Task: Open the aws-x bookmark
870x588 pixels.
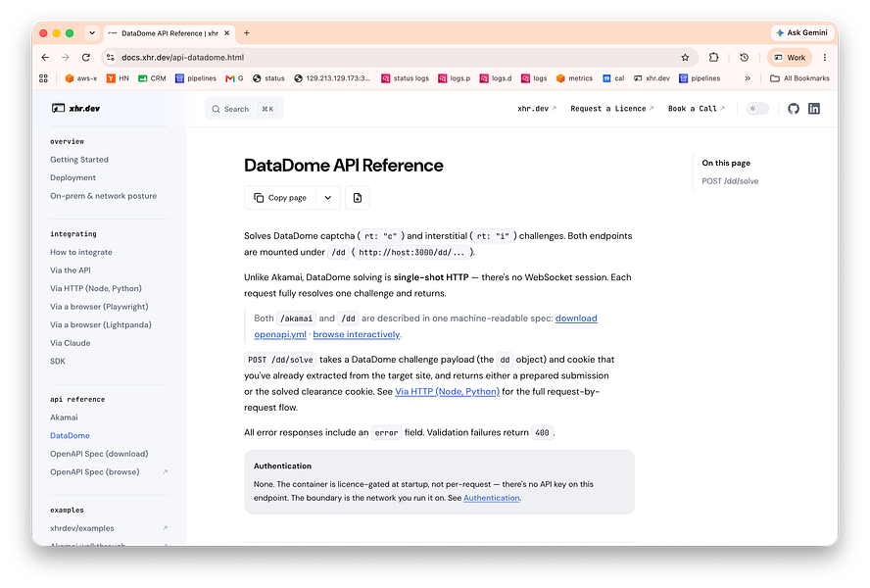Action: [x=81, y=78]
